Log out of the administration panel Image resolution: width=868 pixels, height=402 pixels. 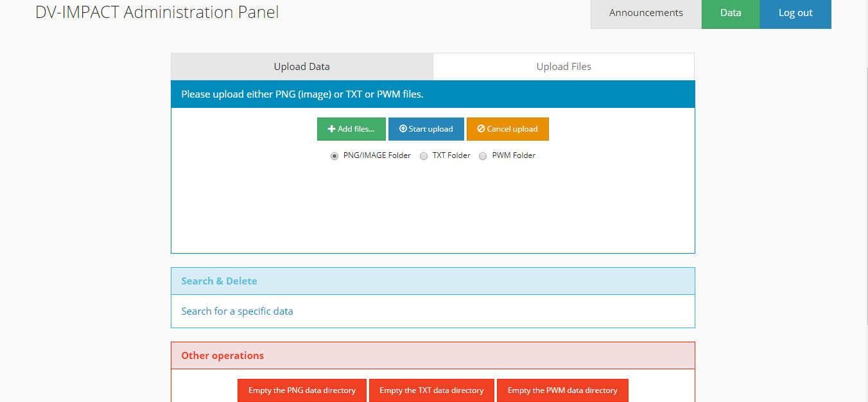(795, 13)
